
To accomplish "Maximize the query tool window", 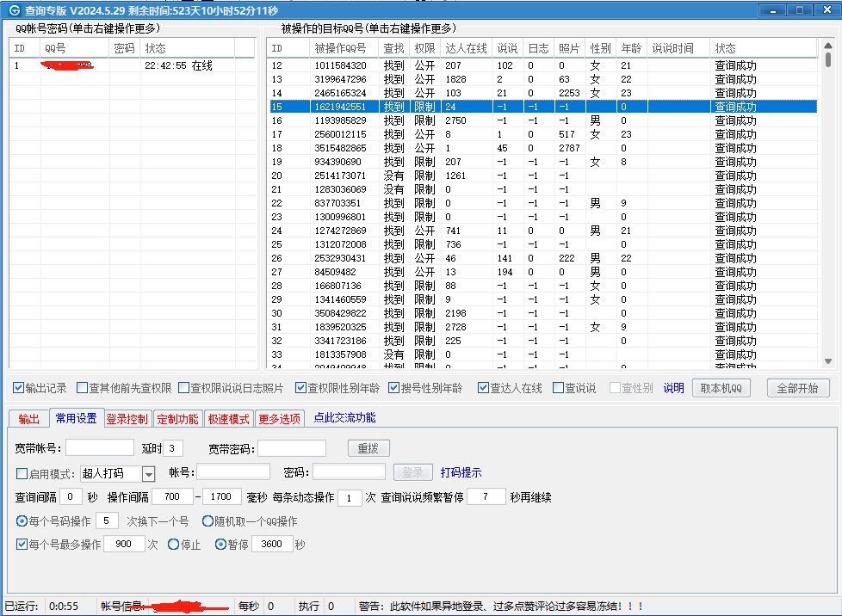I will pyautogui.click(x=800, y=9).
